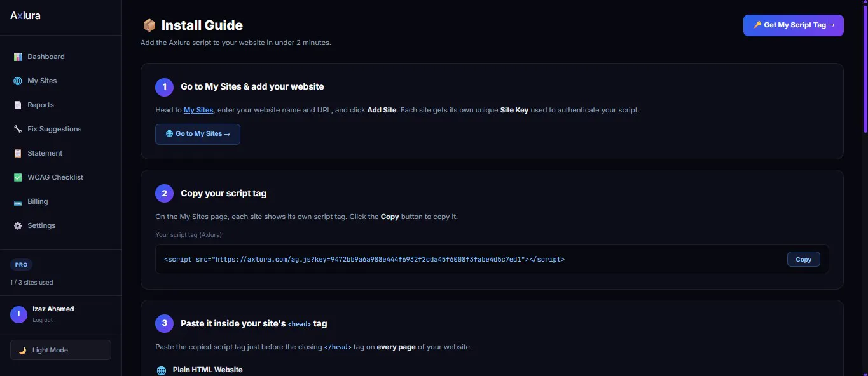Click the Billing credit card icon
Viewport: 868px width, 376px height.
tap(18, 201)
